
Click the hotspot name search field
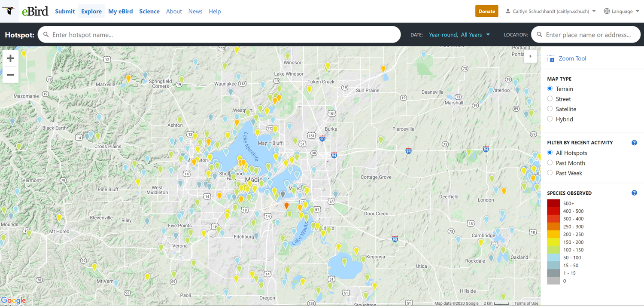[215, 34]
